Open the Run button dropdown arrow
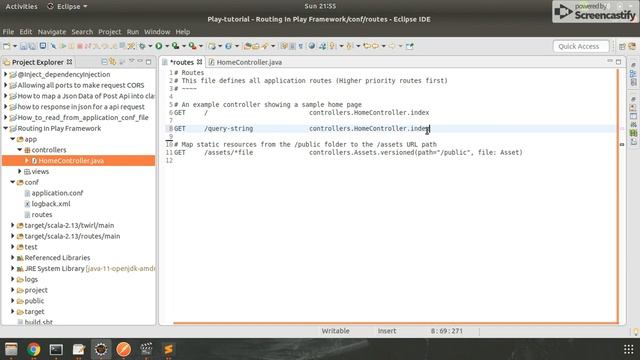Viewport: 640px width, 360px height. coord(167,46)
